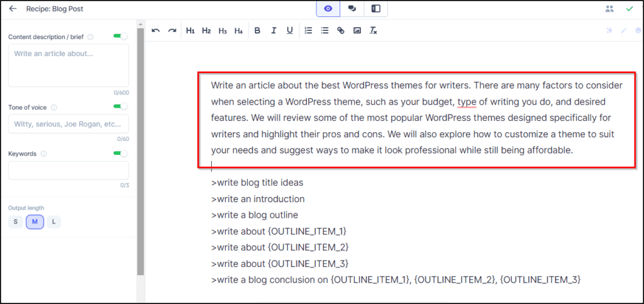Toggle italic formatting
644x304 pixels.
(274, 30)
